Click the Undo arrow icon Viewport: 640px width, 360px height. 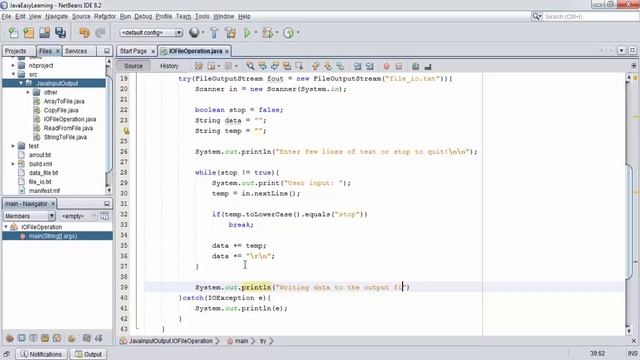coord(84,33)
